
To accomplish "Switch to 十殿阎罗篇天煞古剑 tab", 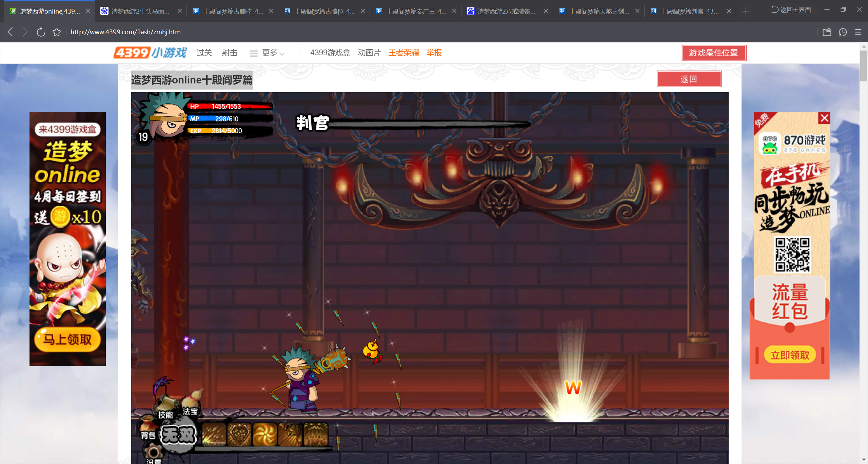I will (598, 11).
